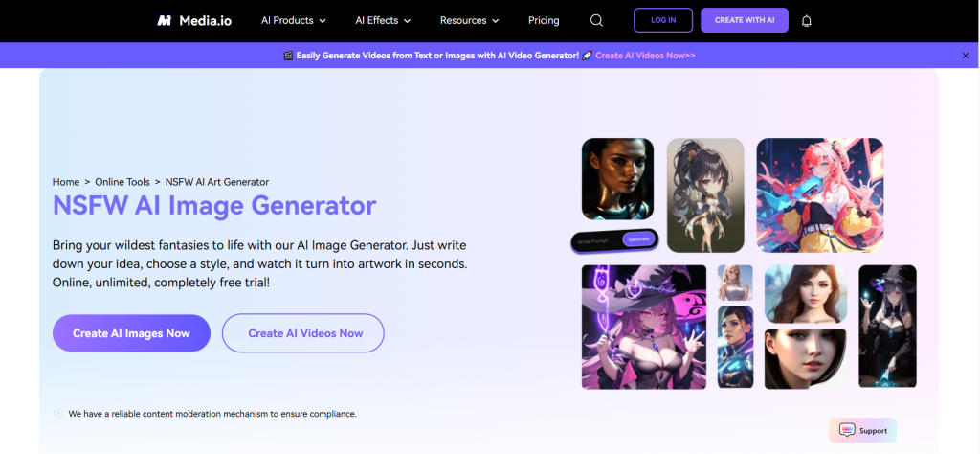Click the LOG IN button
The width and height of the screenshot is (980, 454).
[663, 20]
